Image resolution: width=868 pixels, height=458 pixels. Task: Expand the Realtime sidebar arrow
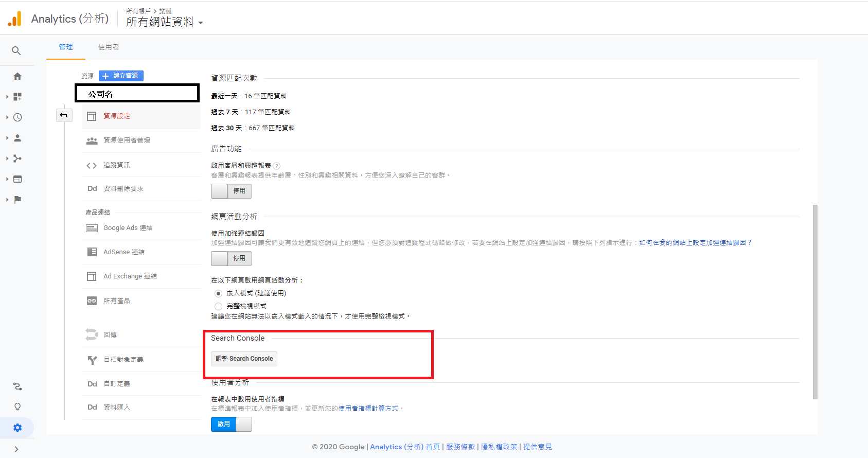click(7, 117)
